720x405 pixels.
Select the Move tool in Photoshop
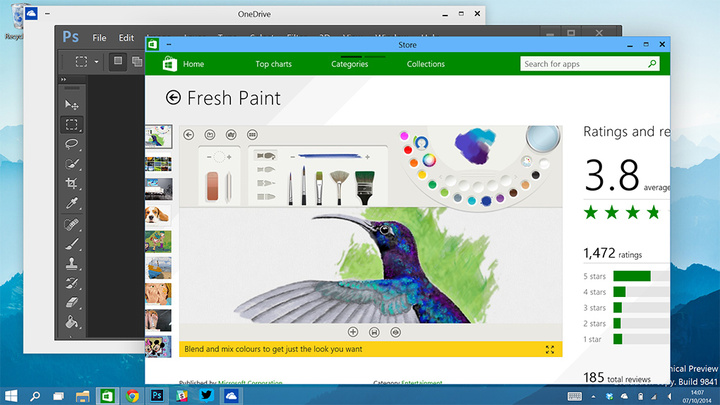click(x=72, y=104)
